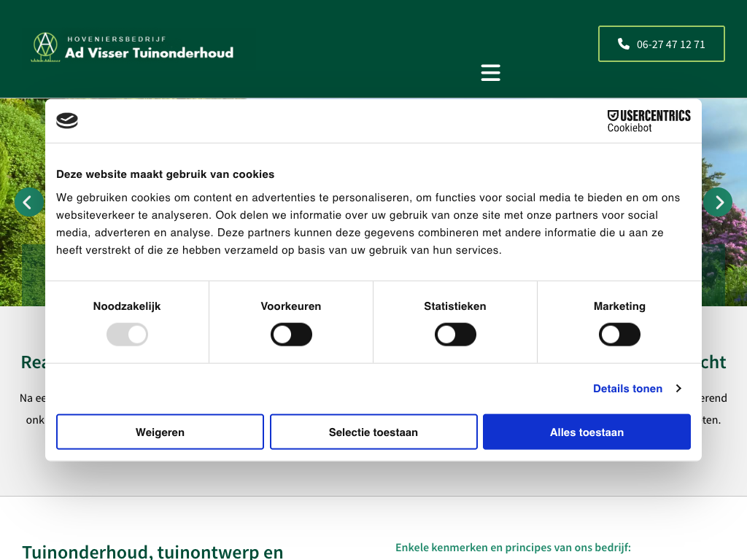Click Selectie toestaan button
This screenshot has height=560, width=747.
pos(373,432)
